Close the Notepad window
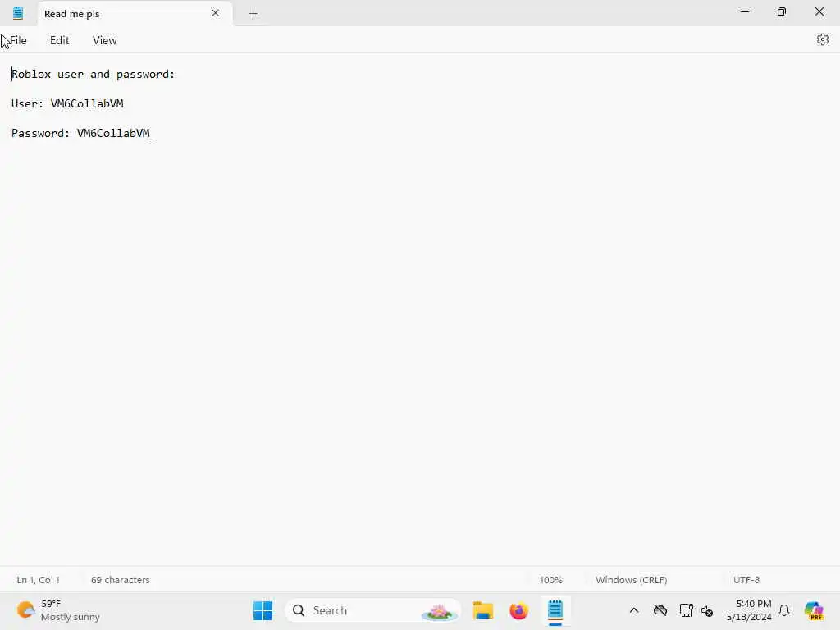The height and width of the screenshot is (630, 840). click(819, 11)
